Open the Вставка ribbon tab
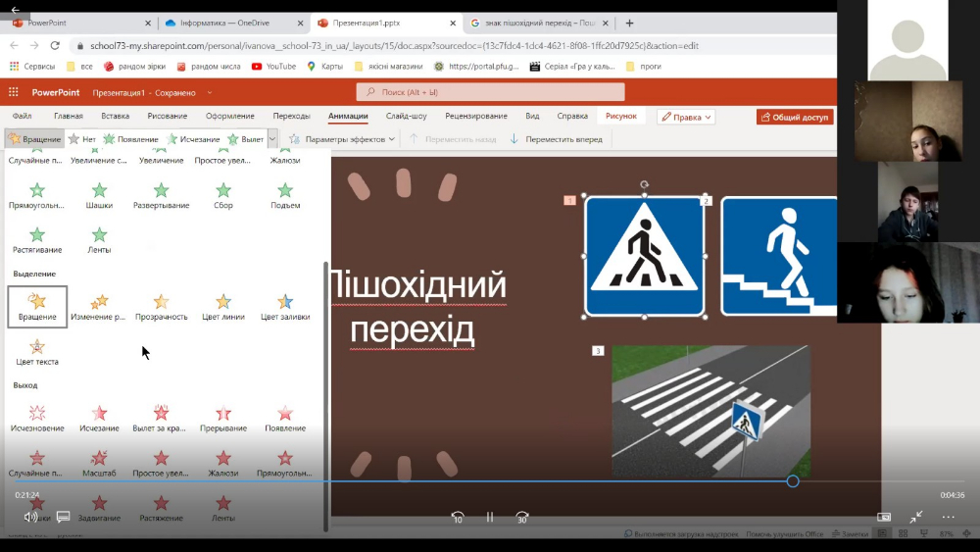 coord(115,116)
